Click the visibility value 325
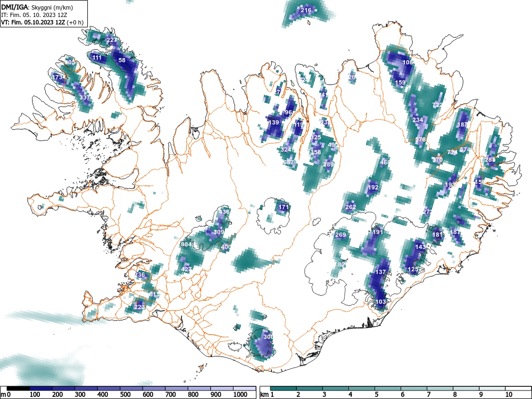This screenshot has height=399, width=532. pyautogui.click(x=315, y=137)
